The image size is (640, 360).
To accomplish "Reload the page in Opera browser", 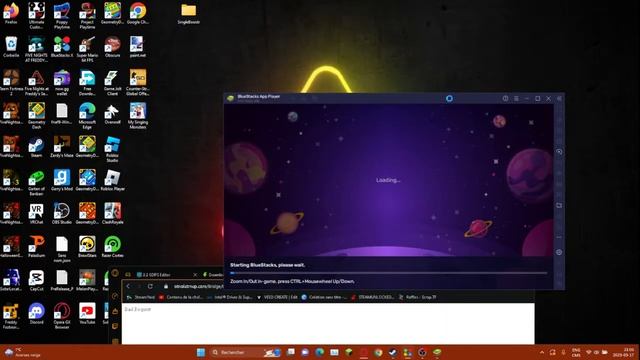I will coord(150,287).
